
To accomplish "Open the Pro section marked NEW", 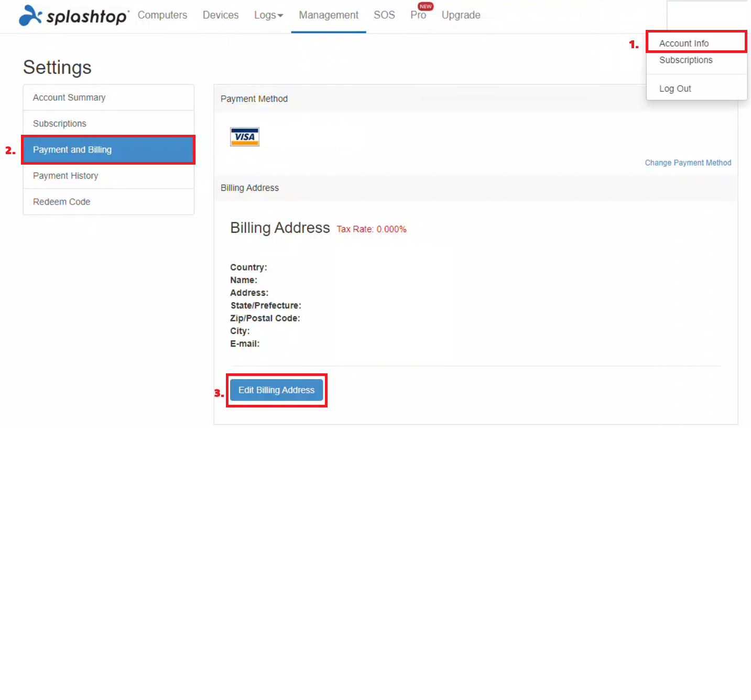I will (418, 15).
